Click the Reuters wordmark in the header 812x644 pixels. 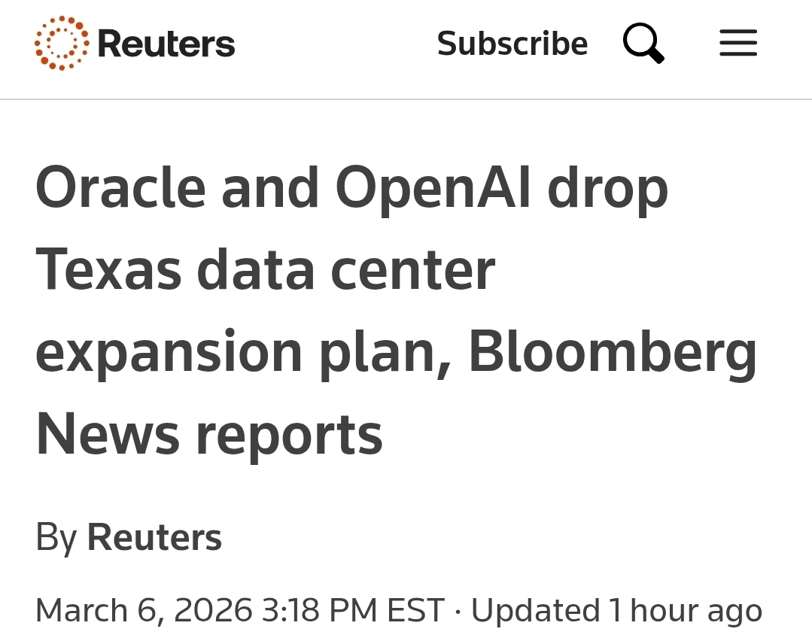click(x=166, y=44)
